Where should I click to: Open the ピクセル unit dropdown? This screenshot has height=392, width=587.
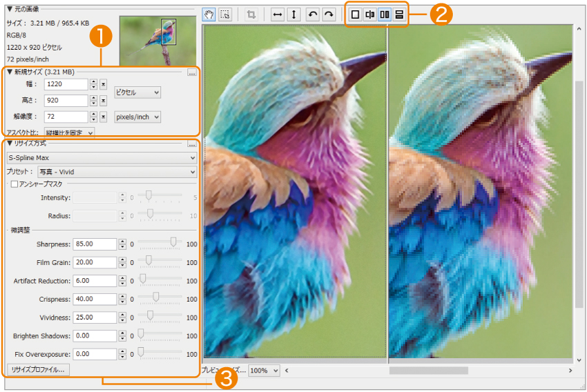tap(137, 92)
